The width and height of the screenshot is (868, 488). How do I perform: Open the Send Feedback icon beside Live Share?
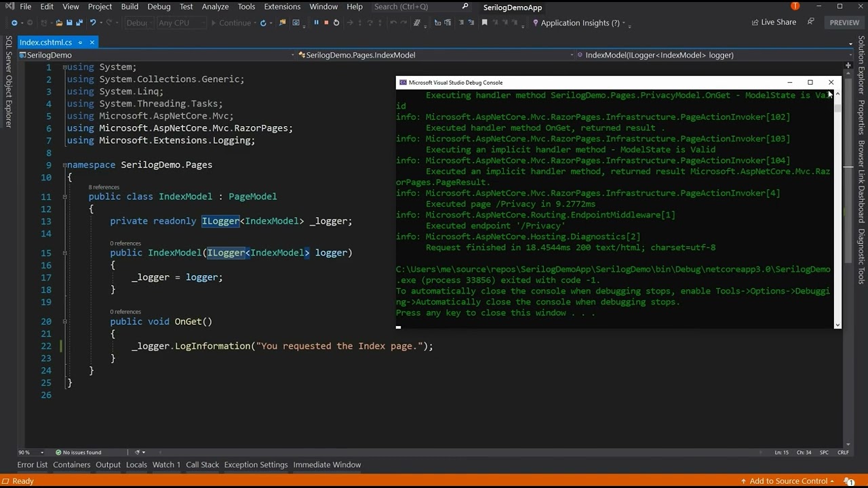pyautogui.click(x=810, y=22)
